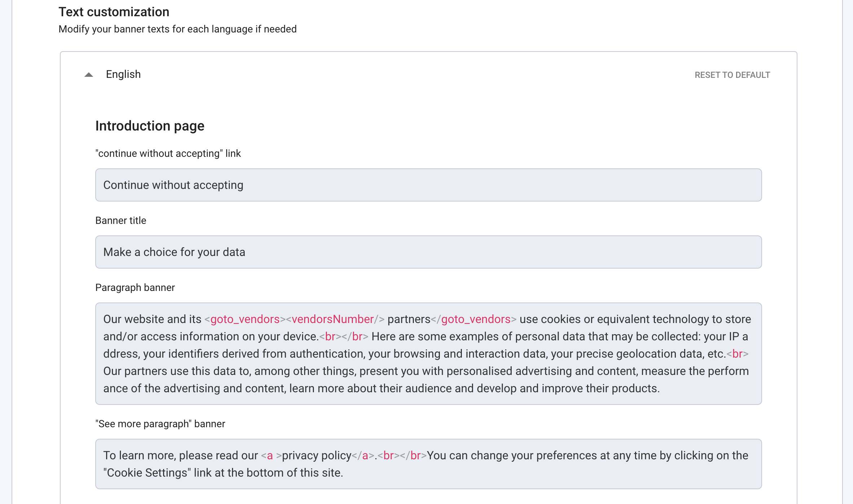Select the English language header
This screenshot has height=504, width=853.
pyautogui.click(x=123, y=74)
